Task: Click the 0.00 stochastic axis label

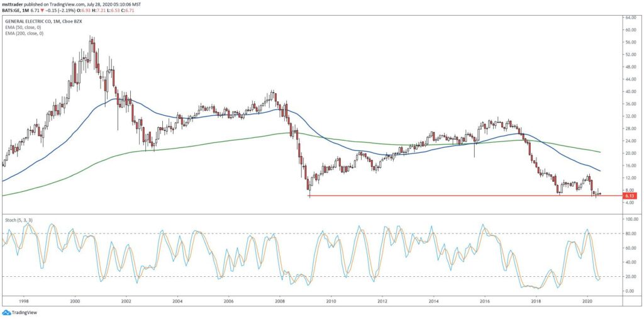Action: [631, 291]
